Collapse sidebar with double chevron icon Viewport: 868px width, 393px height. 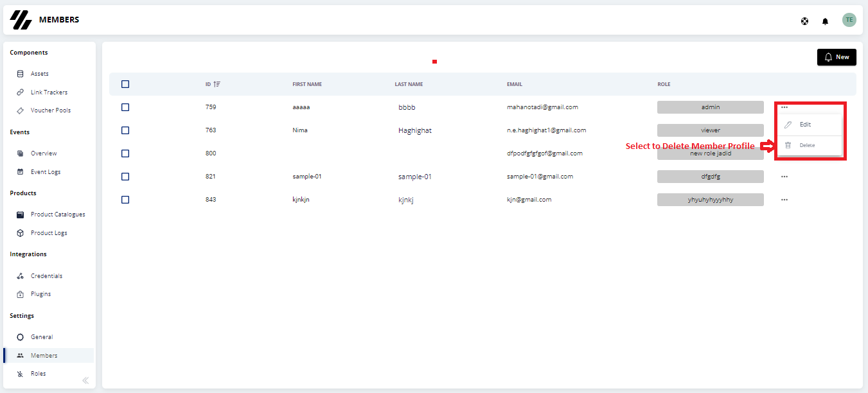[85, 380]
